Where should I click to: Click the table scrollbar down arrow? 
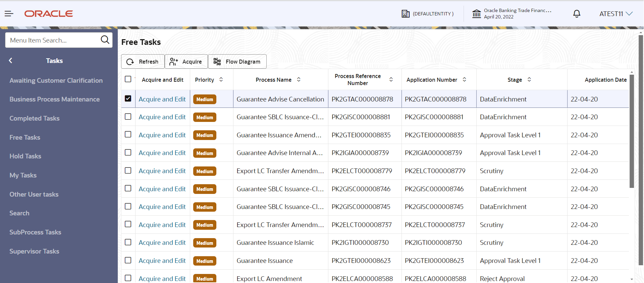coord(632,279)
